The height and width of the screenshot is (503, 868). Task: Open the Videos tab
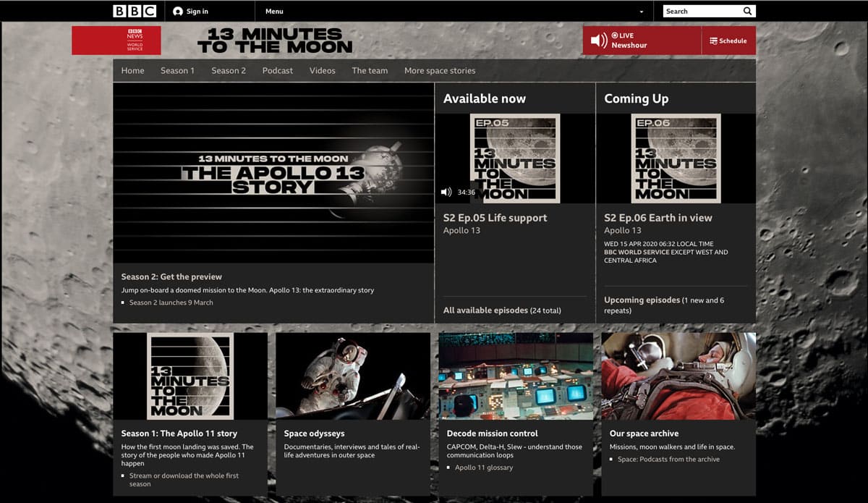(x=323, y=70)
